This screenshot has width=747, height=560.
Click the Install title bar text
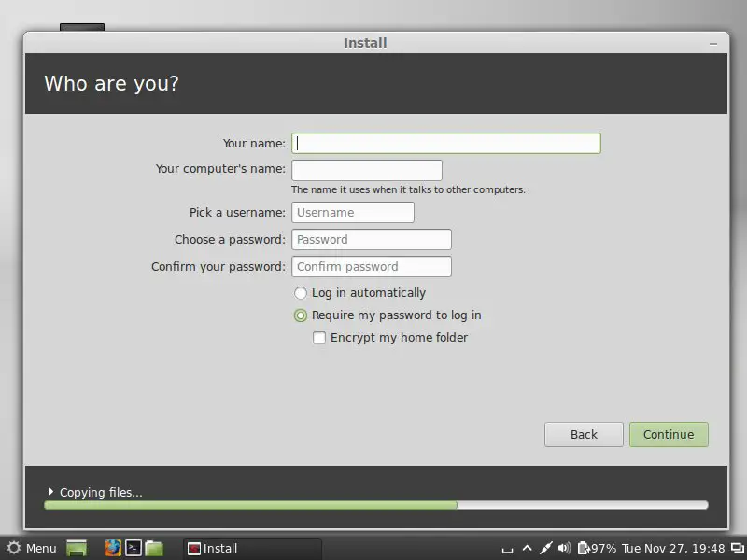pyautogui.click(x=365, y=43)
